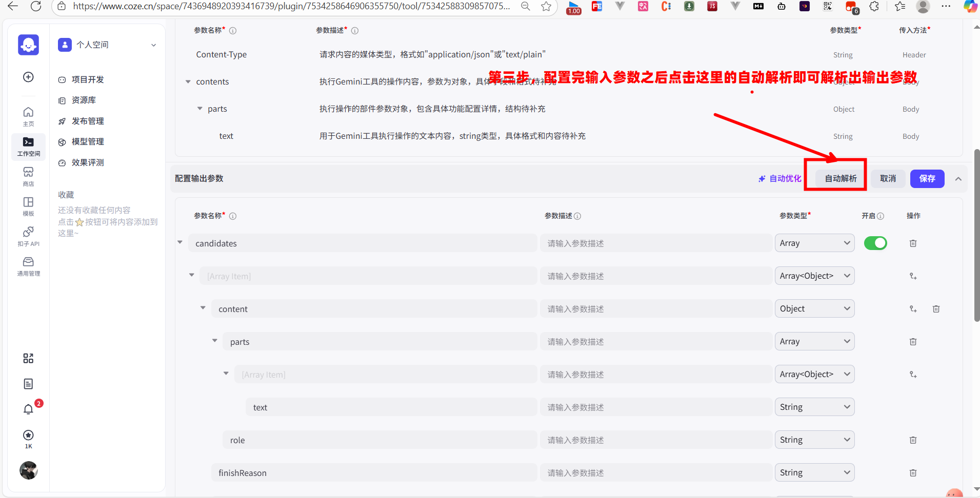Viewport: 980px width, 498px height.
Task: Delete the finishReason parameter row
Action: click(913, 473)
